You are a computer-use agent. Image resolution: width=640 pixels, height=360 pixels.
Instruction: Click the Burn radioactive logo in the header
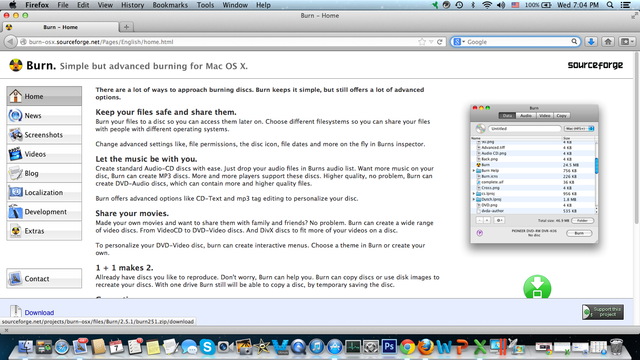[16, 65]
